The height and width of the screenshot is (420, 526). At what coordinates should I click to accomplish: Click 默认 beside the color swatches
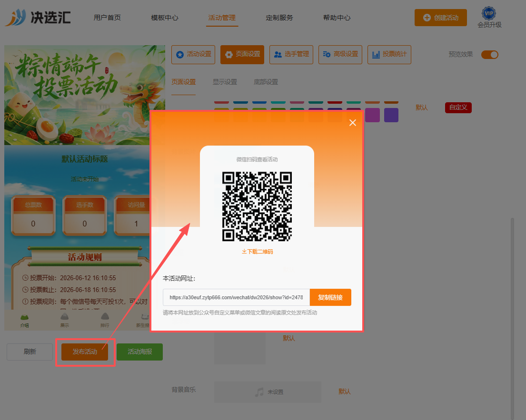pyautogui.click(x=422, y=107)
